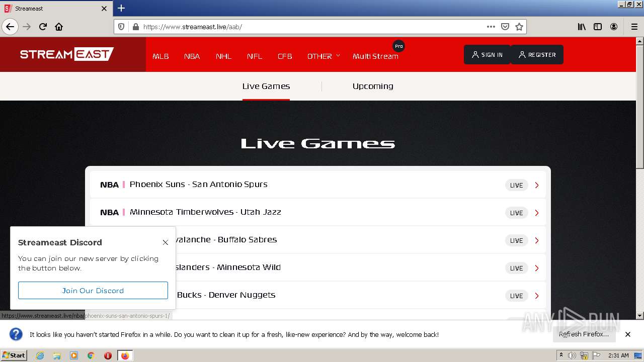Click arrow on Timberwolves - Jazz row
This screenshot has height=362, width=644.
point(537,213)
